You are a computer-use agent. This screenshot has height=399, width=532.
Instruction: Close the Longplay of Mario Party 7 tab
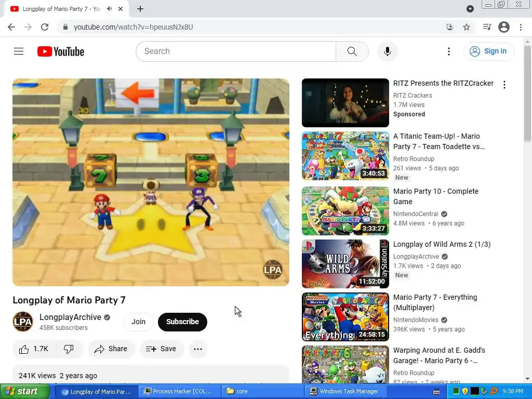click(x=121, y=9)
